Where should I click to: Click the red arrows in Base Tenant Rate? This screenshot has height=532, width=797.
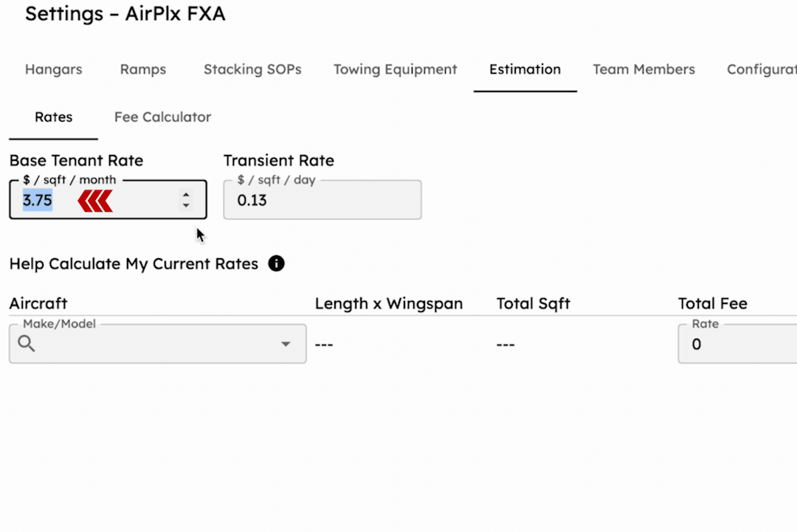(x=95, y=201)
